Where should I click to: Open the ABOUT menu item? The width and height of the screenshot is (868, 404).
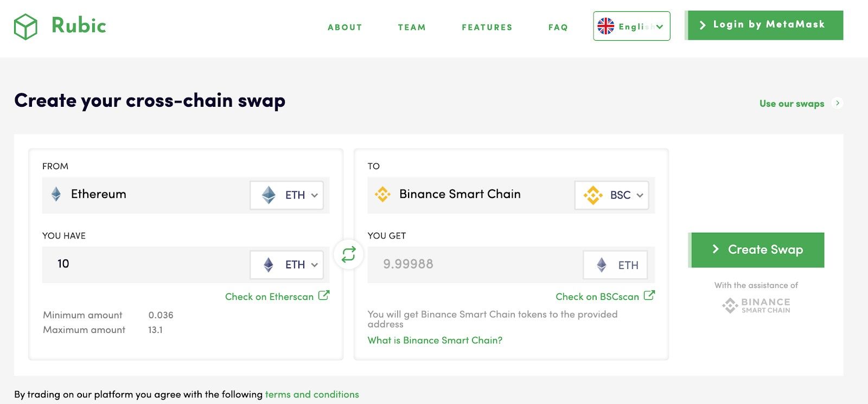click(x=344, y=27)
